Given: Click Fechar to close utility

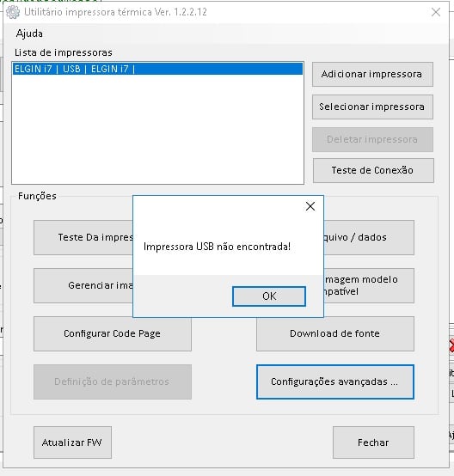Looking at the screenshot, I should 373,442.
